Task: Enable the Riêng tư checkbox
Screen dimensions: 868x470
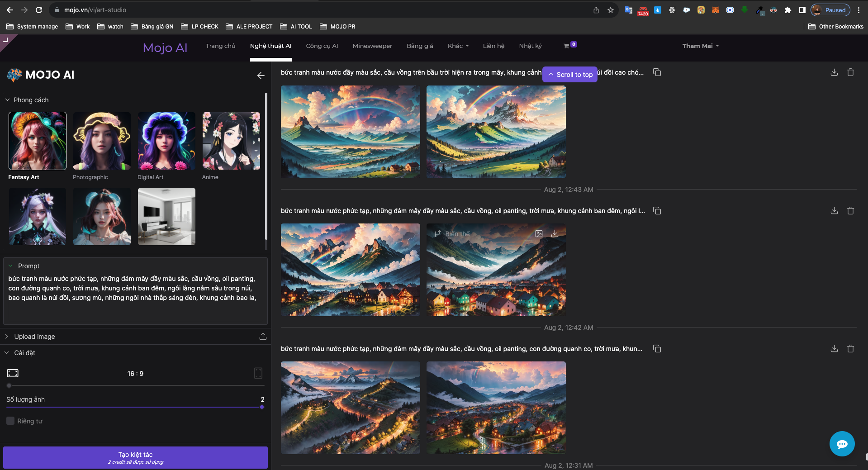Action: pyautogui.click(x=10, y=421)
